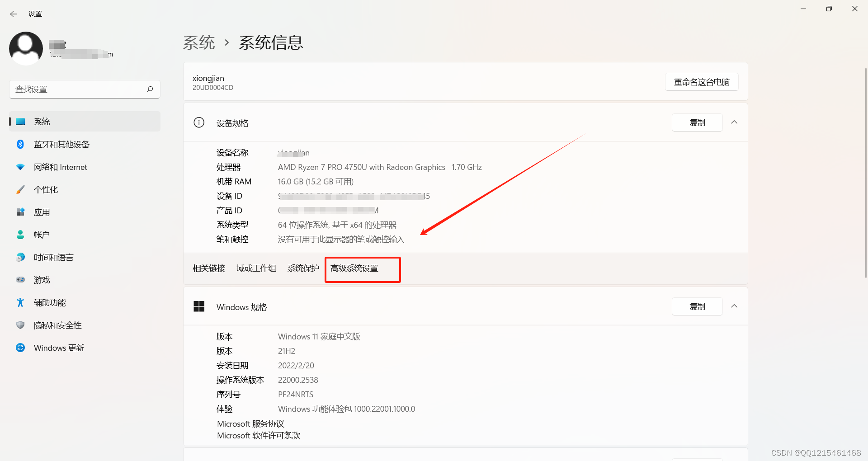Focus the 查找设置 search field
This screenshot has width=868, height=461.
[x=85, y=89]
